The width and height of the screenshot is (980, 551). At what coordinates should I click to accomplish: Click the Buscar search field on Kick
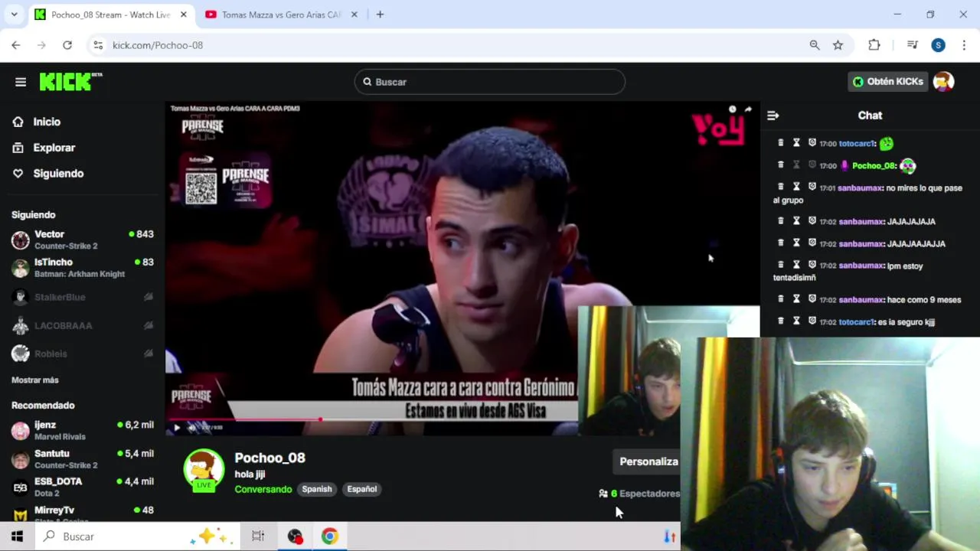[490, 82]
